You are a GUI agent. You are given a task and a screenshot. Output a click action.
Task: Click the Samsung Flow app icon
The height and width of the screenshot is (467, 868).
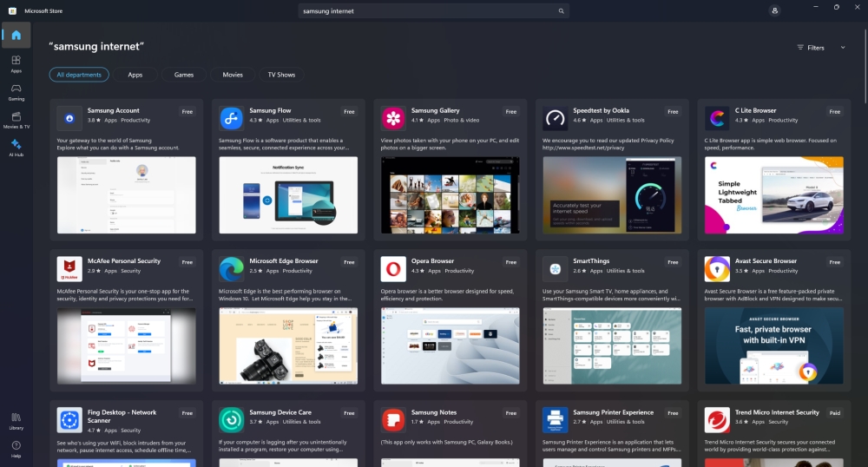[x=232, y=118]
